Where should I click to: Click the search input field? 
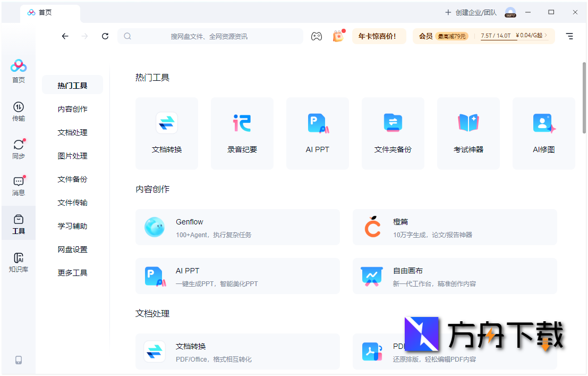tap(210, 36)
